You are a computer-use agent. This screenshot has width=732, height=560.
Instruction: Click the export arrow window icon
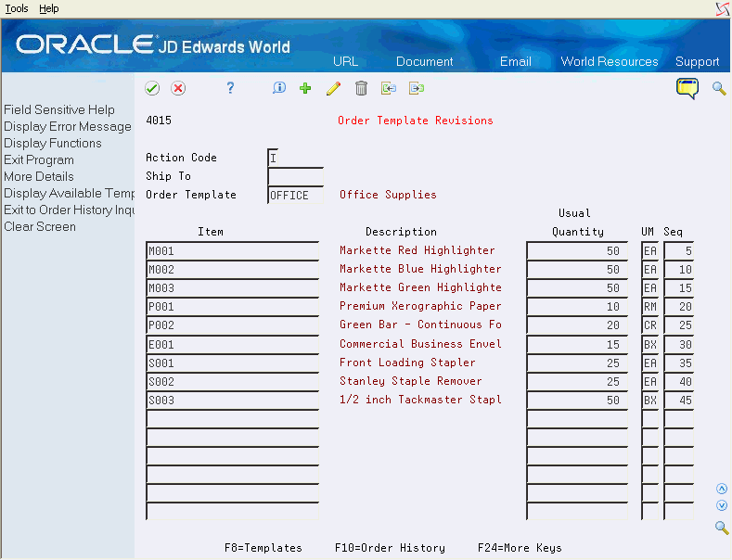coord(417,88)
